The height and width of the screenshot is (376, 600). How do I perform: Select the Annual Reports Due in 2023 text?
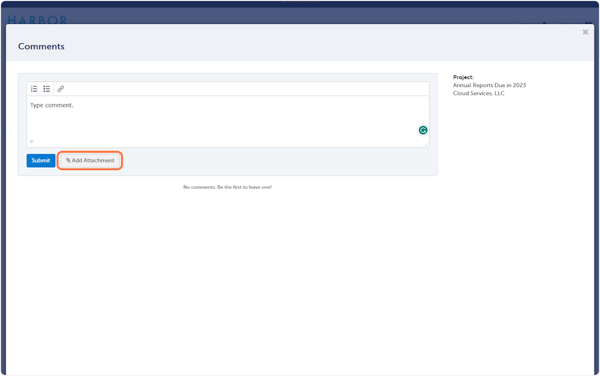coord(489,85)
